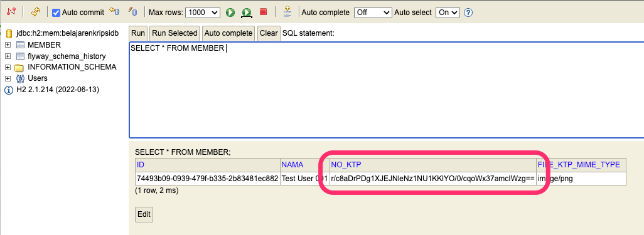Focus the SQL statement text area

(387, 90)
